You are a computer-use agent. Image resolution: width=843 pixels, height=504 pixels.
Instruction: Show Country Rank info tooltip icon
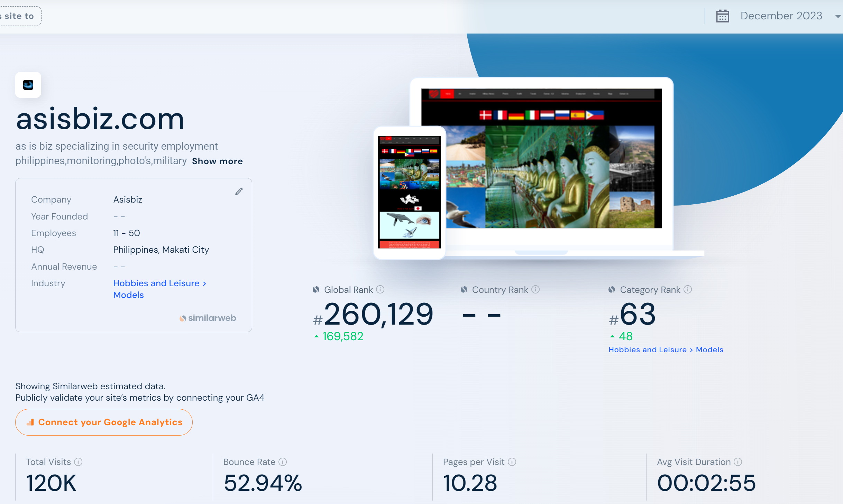tap(535, 289)
